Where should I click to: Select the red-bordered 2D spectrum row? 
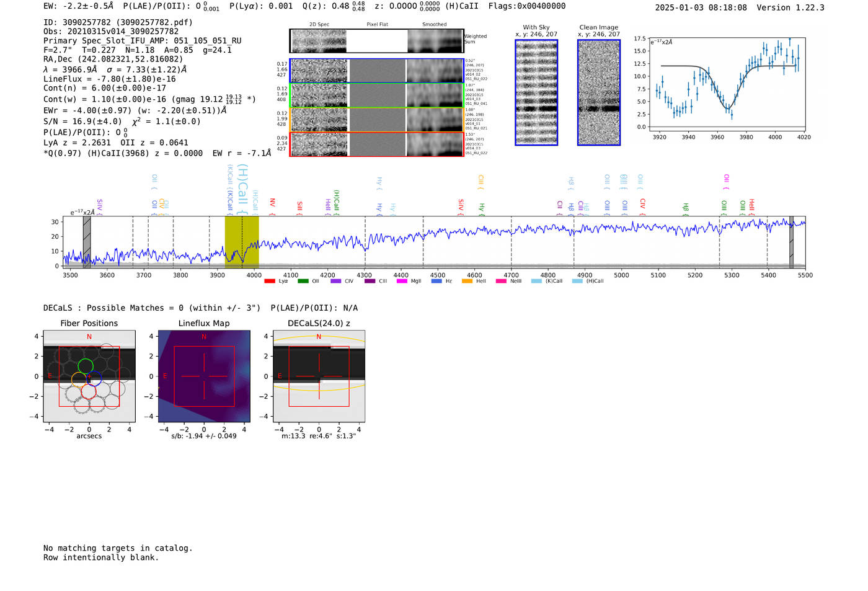[377, 144]
